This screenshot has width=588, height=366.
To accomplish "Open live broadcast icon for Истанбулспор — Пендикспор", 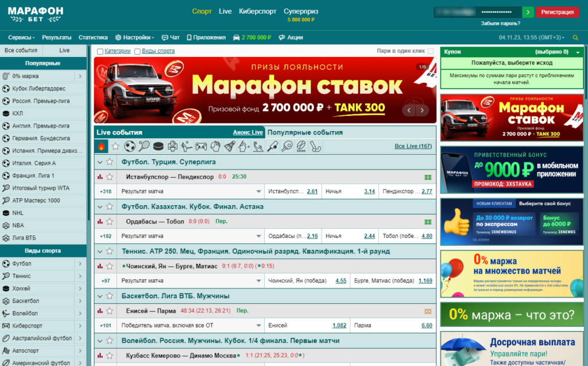I will [428, 177].
